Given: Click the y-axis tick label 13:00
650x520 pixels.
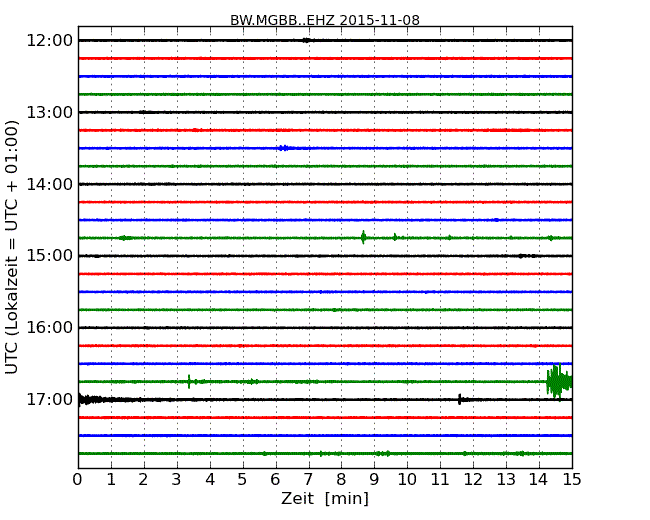Looking at the screenshot, I should [50, 112].
